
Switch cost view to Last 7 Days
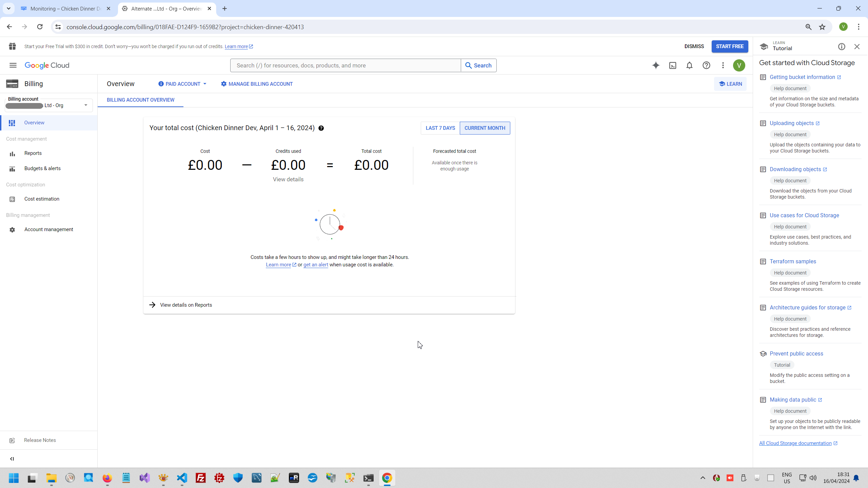440,128
